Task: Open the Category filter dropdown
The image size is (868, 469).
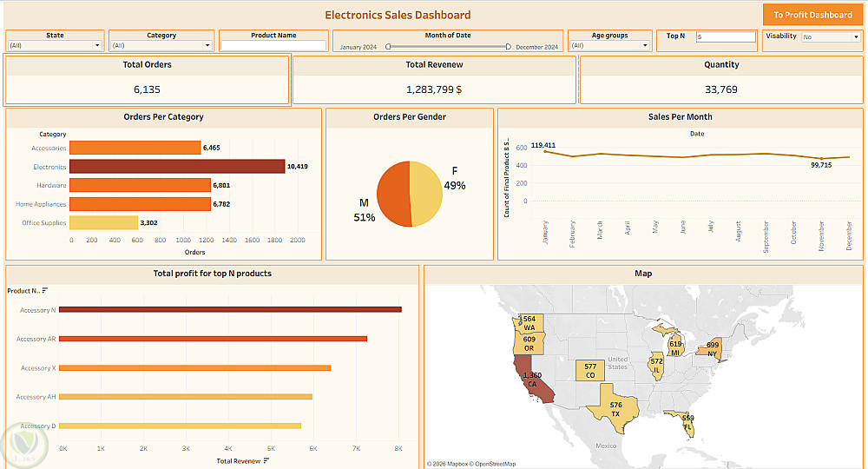Action: tap(161, 45)
